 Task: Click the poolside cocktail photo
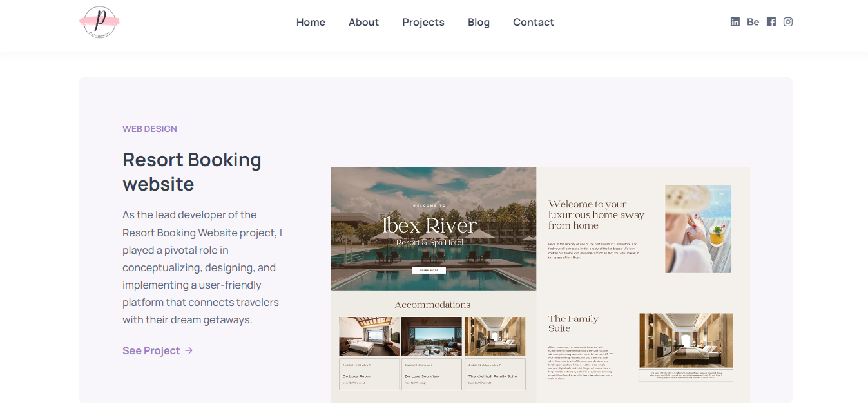point(698,229)
